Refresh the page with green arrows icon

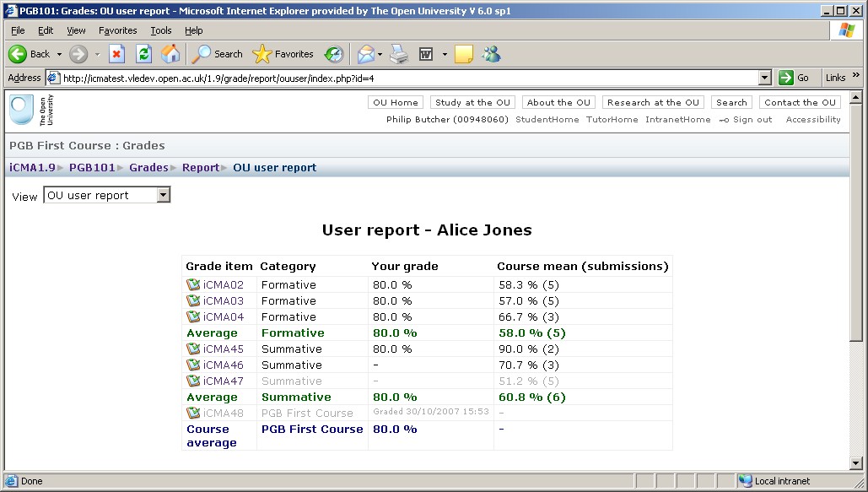click(x=143, y=54)
